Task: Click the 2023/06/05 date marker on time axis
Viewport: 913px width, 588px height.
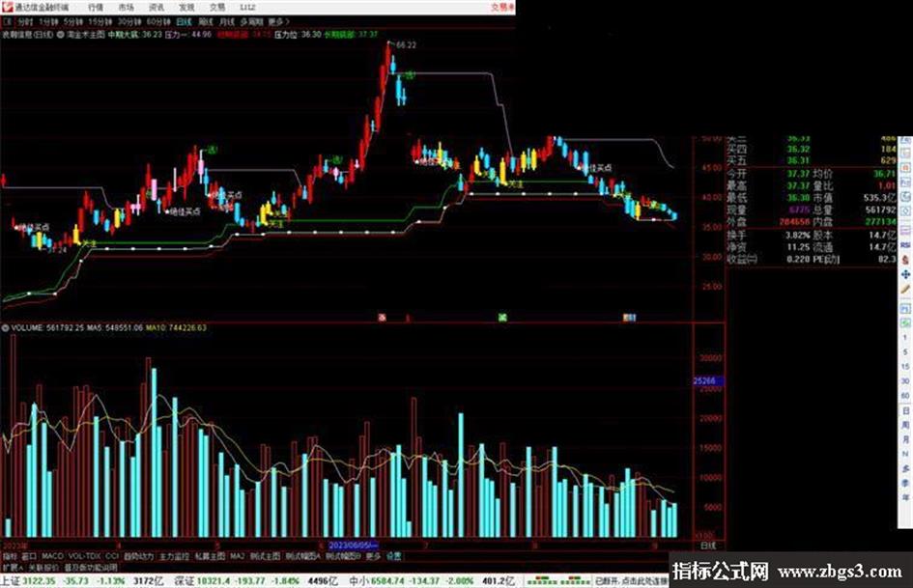Action: 354,546
